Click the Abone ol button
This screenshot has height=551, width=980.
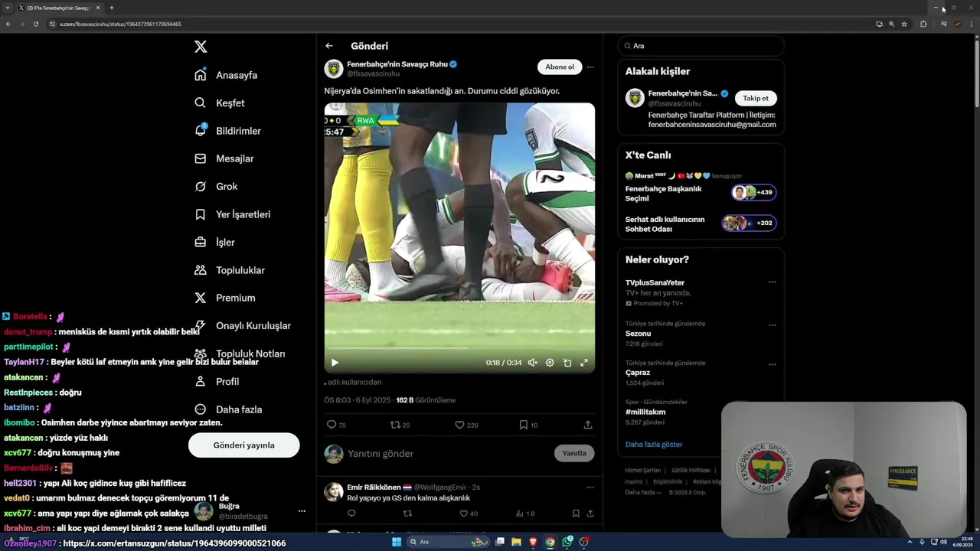point(560,67)
